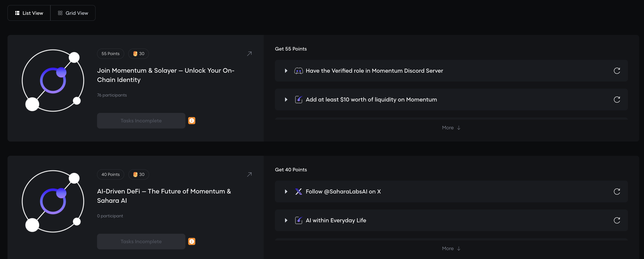Show more tasks for the 40 Points campaign
Viewport: 644px width, 259px height.
click(451, 249)
